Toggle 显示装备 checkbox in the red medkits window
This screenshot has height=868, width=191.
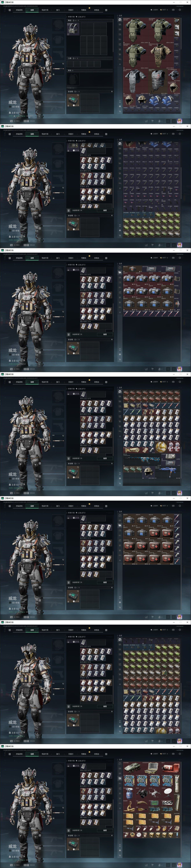pos(10,602)
